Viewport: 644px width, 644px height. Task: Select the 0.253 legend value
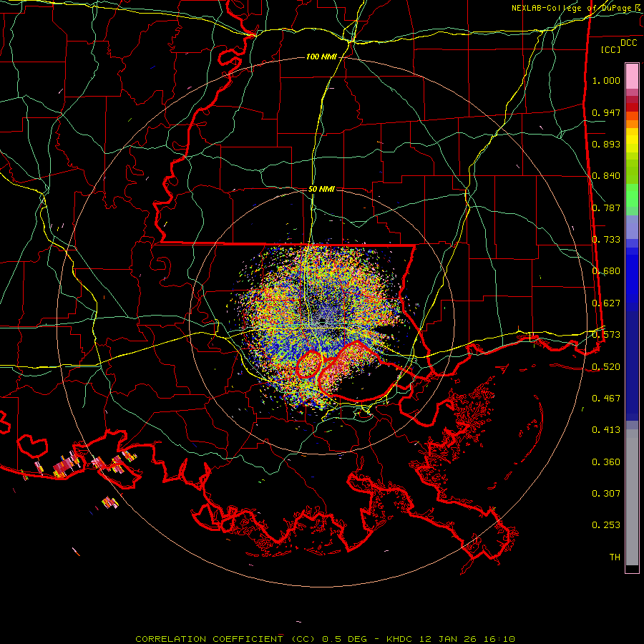(x=606, y=525)
